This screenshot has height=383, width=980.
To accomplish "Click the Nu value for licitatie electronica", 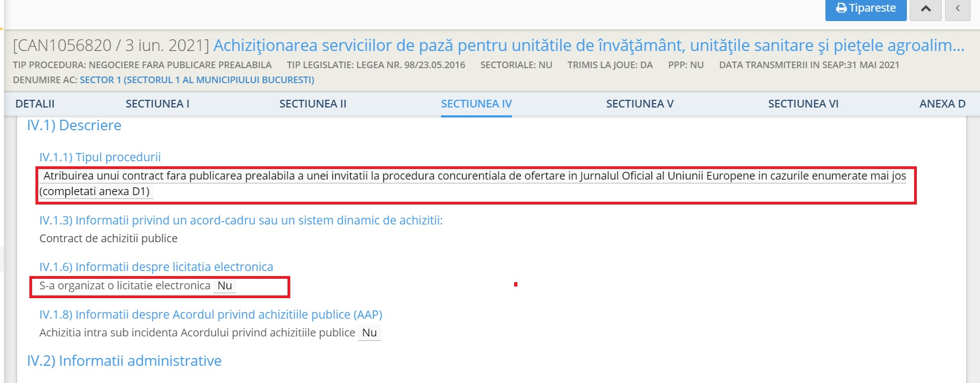I will 224,286.
